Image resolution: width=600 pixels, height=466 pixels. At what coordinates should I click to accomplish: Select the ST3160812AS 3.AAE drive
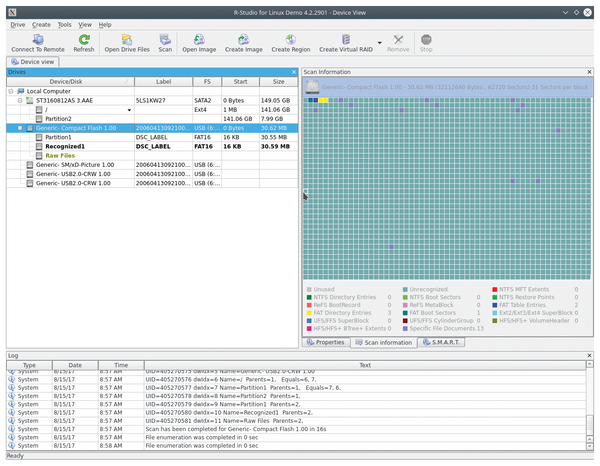(64, 101)
